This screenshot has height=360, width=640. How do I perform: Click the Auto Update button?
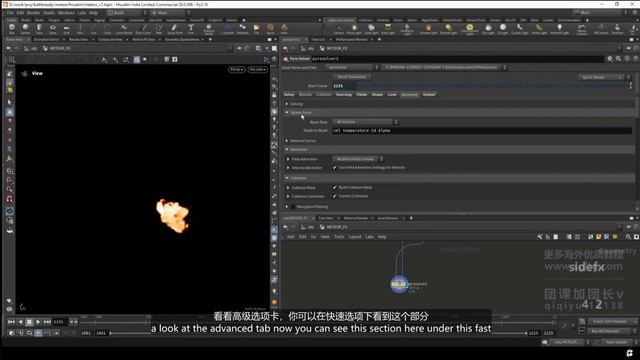616,342
